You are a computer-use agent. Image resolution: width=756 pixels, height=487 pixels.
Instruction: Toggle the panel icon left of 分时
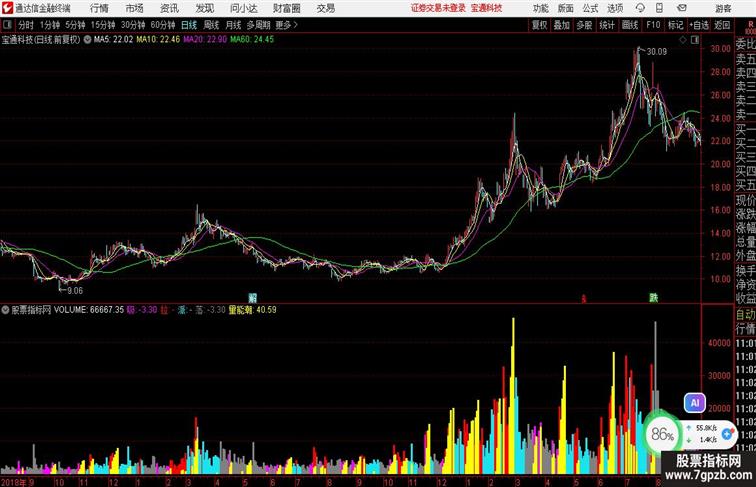click(x=7, y=25)
